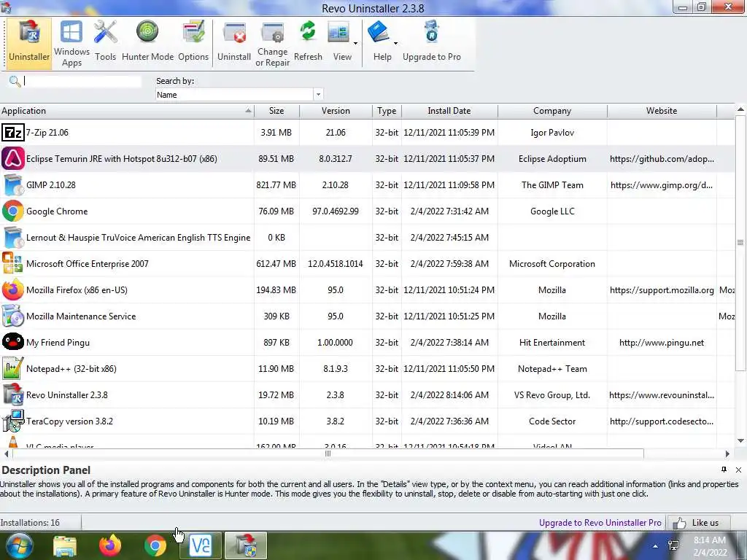
Task: Pin the Description Panel
Action: click(x=724, y=470)
